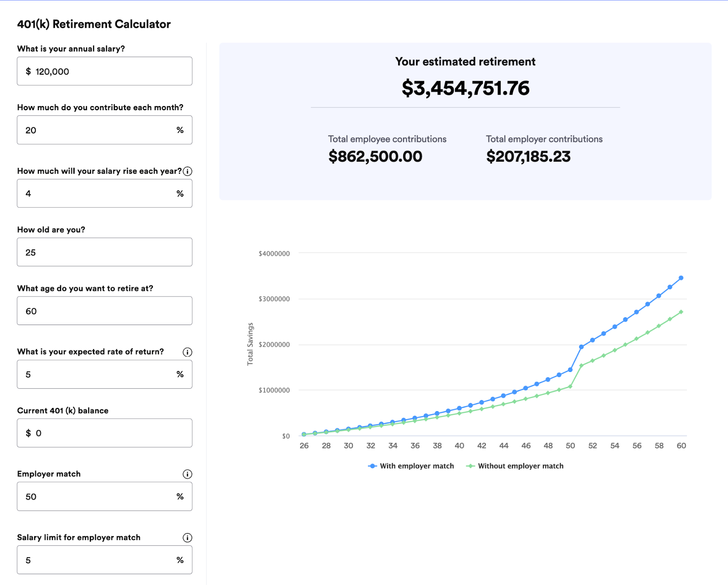
Task: Edit the annual salary field showing 120,000
Action: tap(105, 71)
